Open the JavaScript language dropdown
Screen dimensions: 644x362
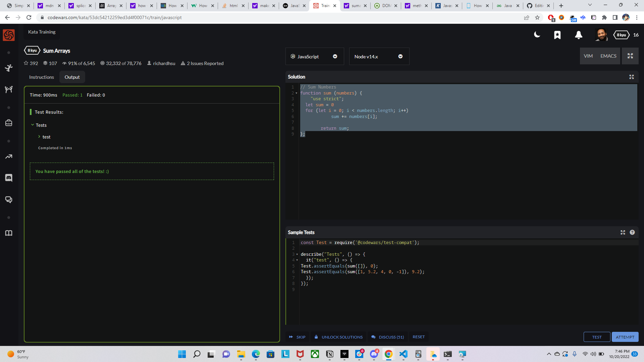tap(314, 56)
